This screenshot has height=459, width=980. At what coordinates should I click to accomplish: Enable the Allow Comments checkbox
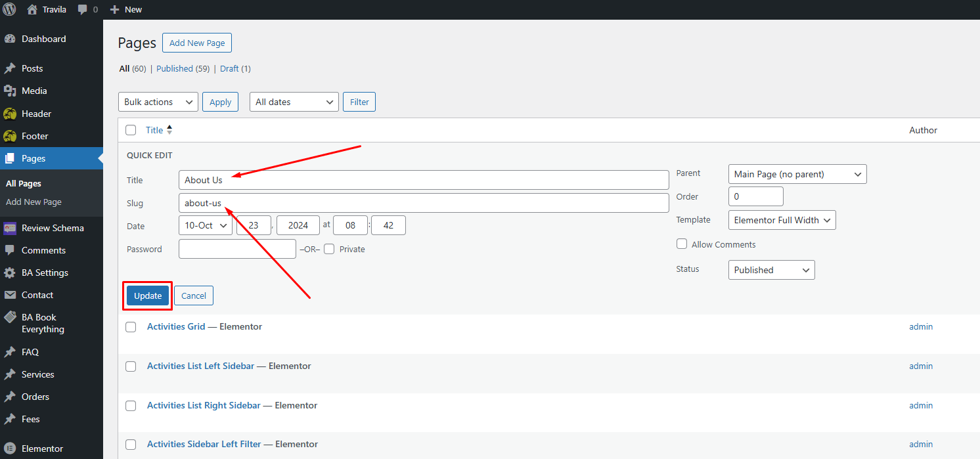coord(682,244)
